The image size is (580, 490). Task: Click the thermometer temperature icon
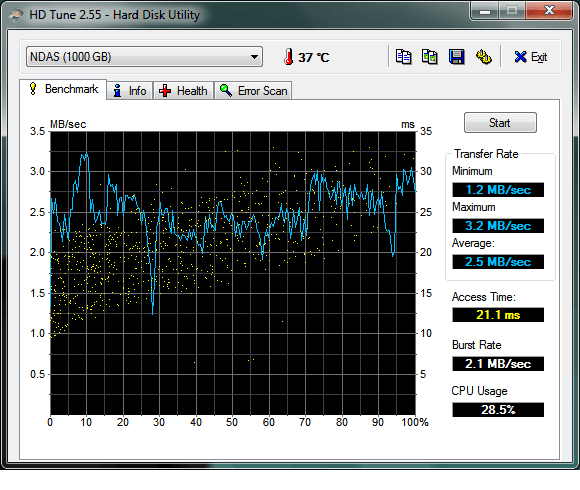(x=289, y=57)
